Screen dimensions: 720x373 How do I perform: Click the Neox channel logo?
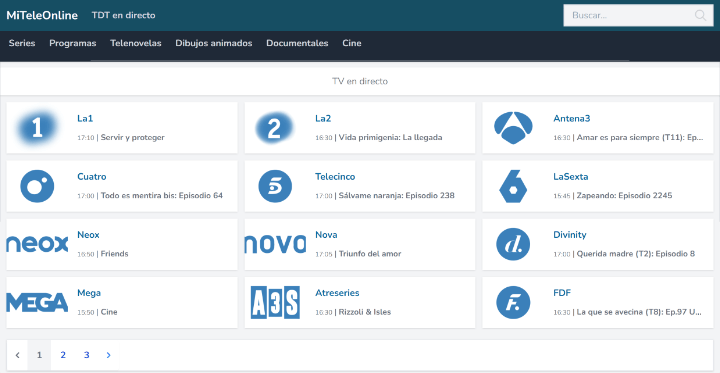(x=37, y=244)
